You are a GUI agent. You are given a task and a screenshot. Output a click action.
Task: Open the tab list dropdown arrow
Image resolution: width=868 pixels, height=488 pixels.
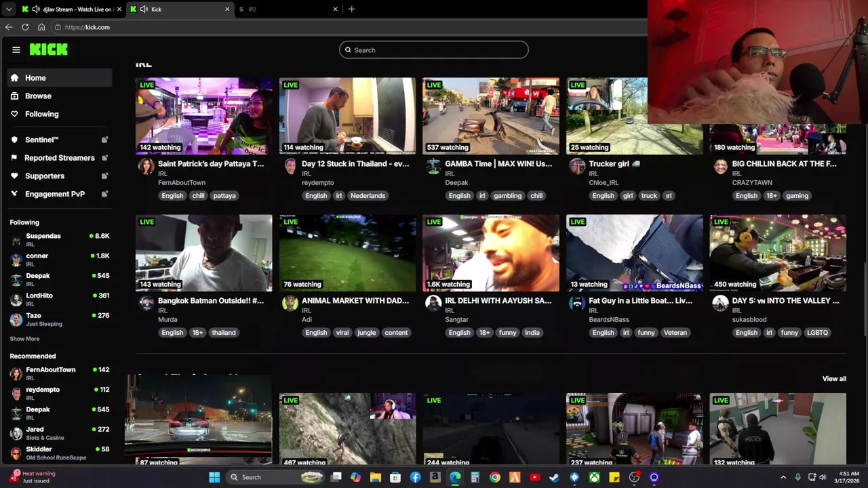click(x=8, y=9)
